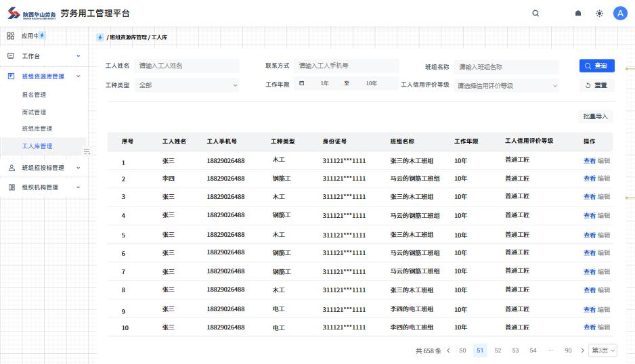This screenshot has width=635, height=364.
Task: Click the calendar icon in 工作年限 range
Action: 302,84
